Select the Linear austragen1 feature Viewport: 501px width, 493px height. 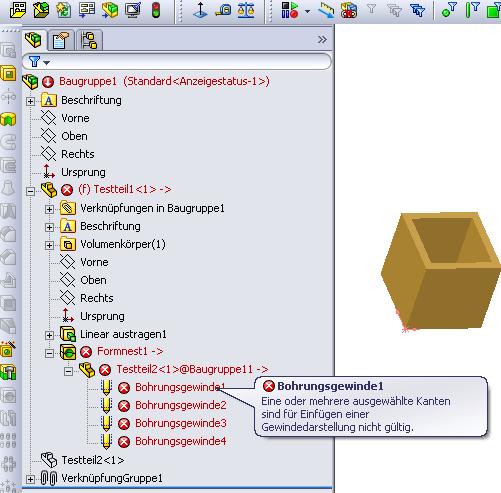point(123,334)
